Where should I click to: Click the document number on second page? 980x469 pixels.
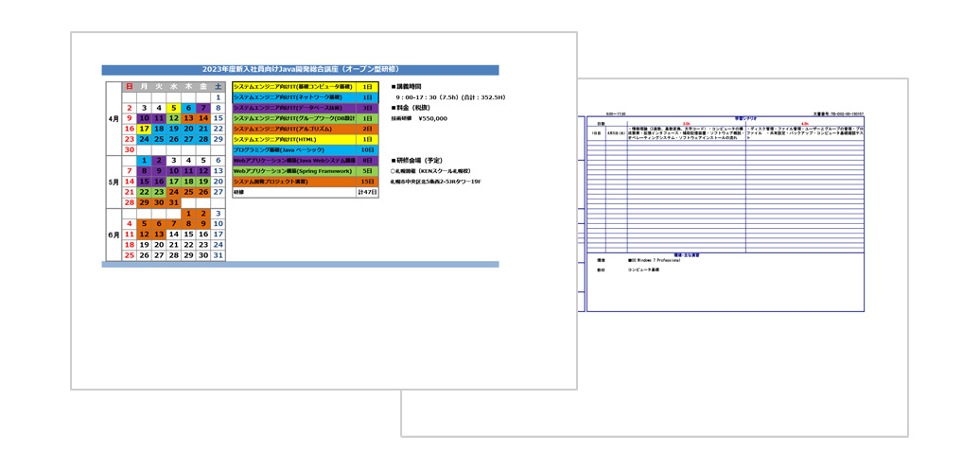click(839, 113)
